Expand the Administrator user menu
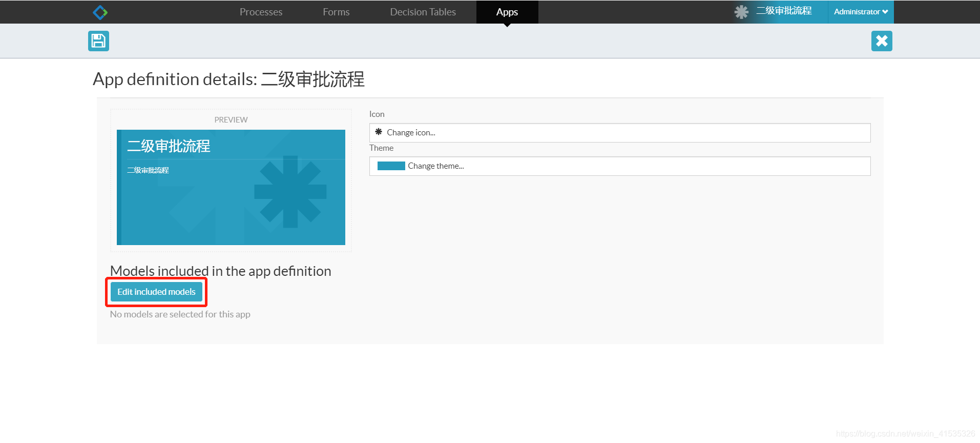Screen dimensions: 980x443 pyautogui.click(x=861, y=12)
